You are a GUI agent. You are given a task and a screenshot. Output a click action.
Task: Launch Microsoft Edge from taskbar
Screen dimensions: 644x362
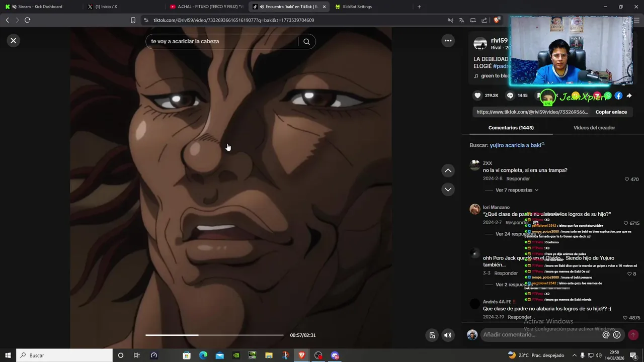pyautogui.click(x=203, y=355)
